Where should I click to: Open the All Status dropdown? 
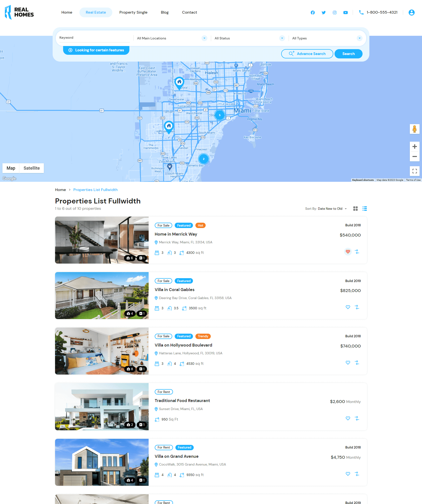(x=249, y=38)
